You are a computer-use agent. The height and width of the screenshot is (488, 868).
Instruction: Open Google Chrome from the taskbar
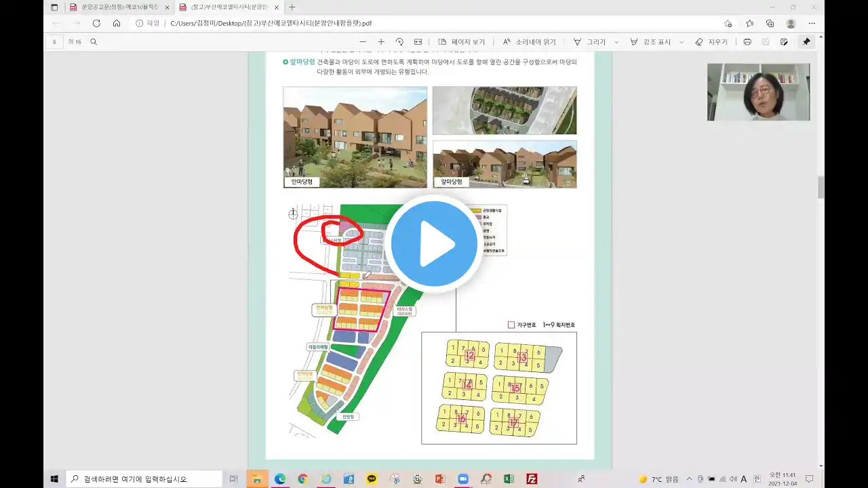[x=302, y=479]
